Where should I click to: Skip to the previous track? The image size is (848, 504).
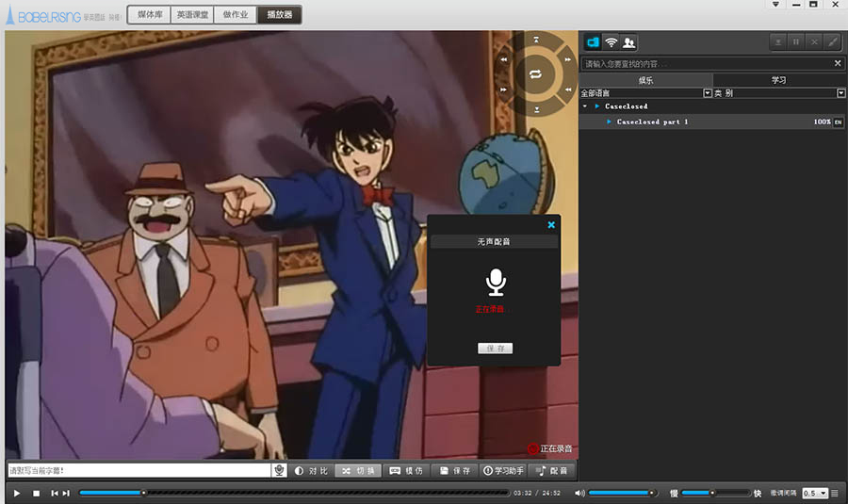pyautogui.click(x=54, y=494)
